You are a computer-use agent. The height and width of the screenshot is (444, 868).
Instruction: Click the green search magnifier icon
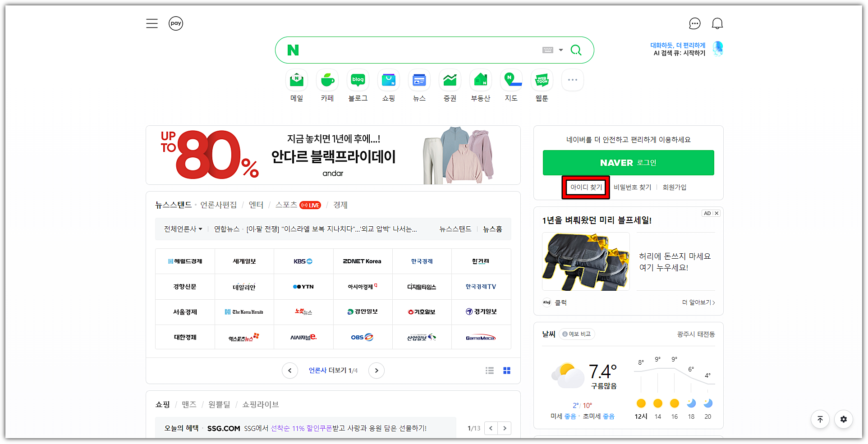pyautogui.click(x=576, y=50)
